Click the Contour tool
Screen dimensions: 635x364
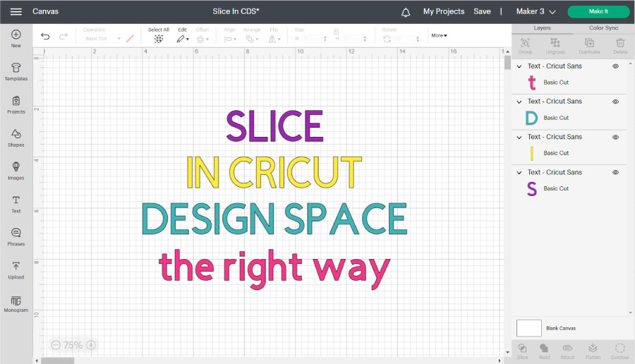619,351
